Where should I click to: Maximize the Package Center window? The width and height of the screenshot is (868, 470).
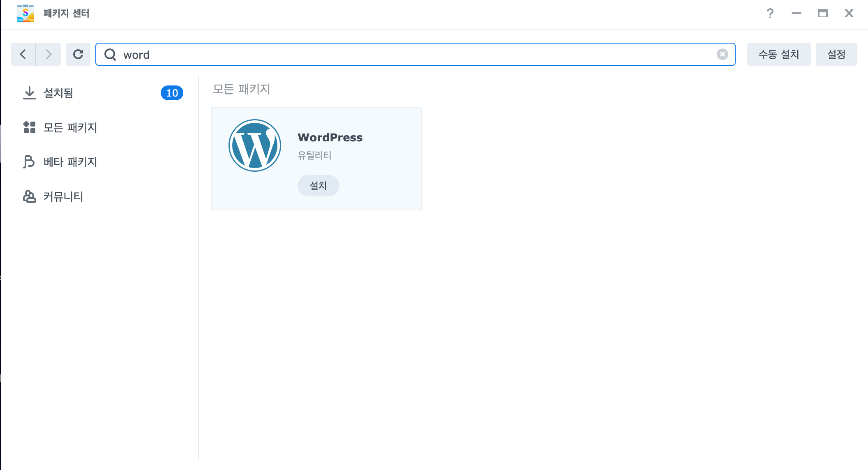click(823, 14)
